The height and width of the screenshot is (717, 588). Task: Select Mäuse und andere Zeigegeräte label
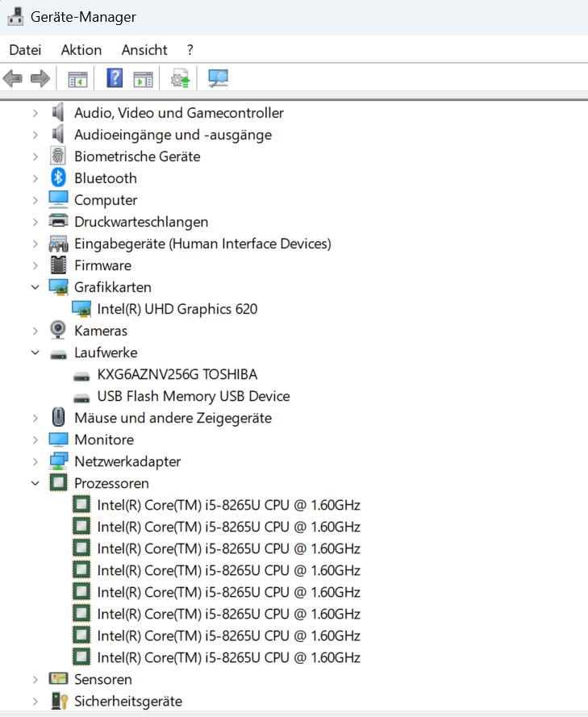pos(173,418)
